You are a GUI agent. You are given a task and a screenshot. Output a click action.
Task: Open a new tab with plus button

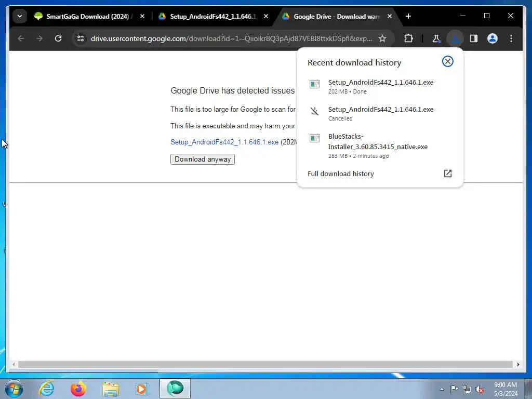[x=408, y=16]
